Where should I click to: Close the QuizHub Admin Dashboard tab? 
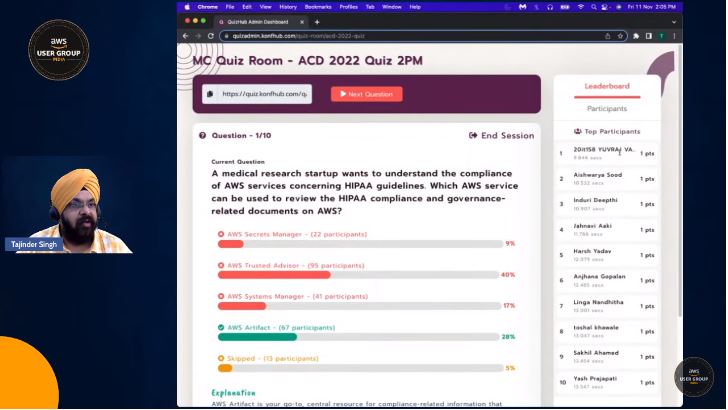[302, 22]
